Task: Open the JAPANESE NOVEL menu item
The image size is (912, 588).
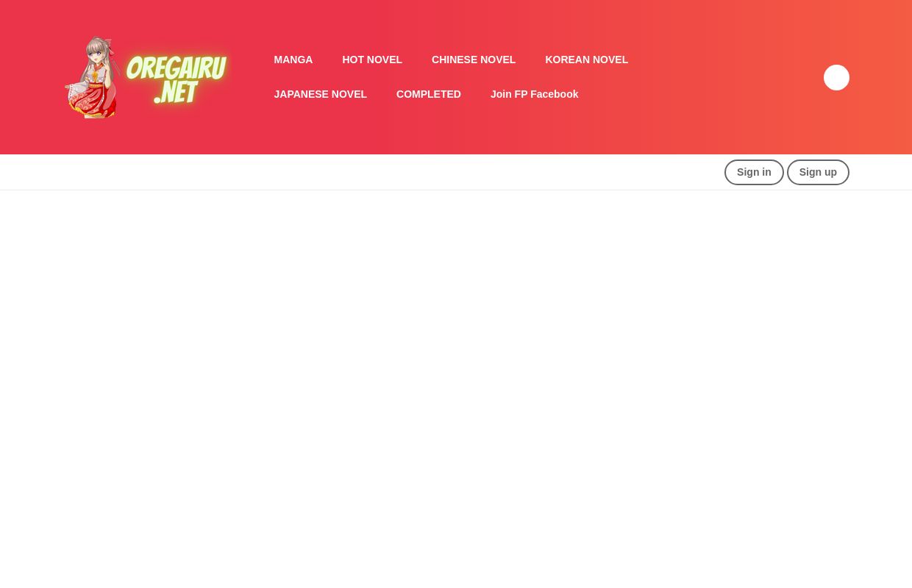Action: 320,94
